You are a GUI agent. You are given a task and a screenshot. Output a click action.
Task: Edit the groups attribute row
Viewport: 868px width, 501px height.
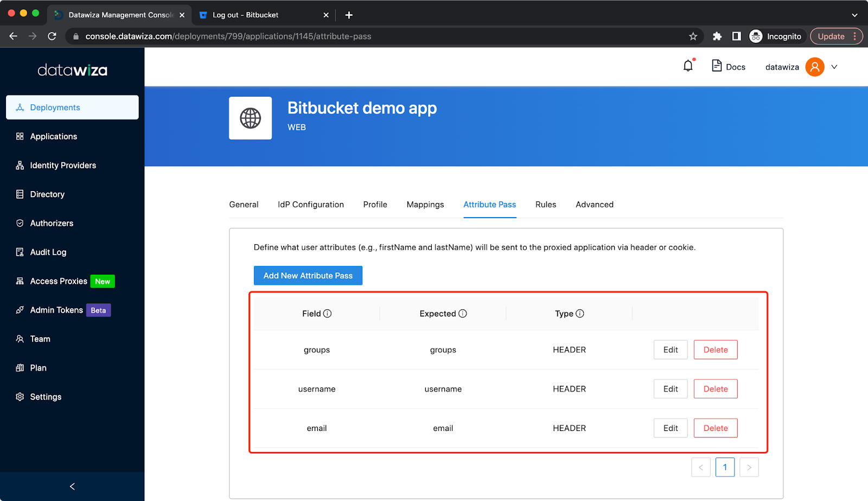tap(671, 350)
